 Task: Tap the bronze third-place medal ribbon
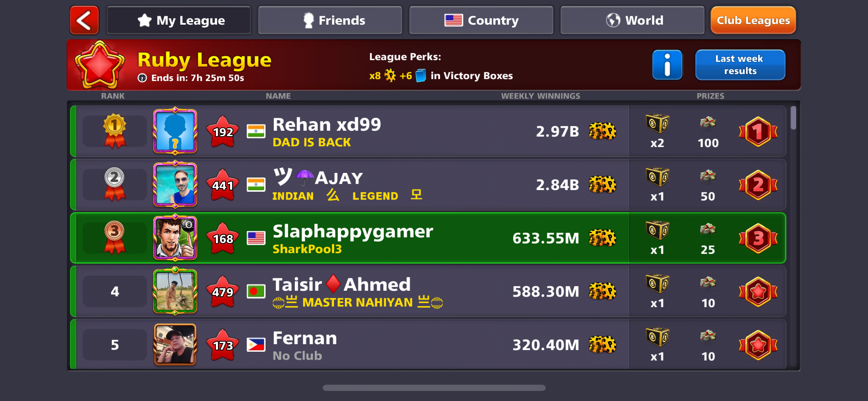115,238
